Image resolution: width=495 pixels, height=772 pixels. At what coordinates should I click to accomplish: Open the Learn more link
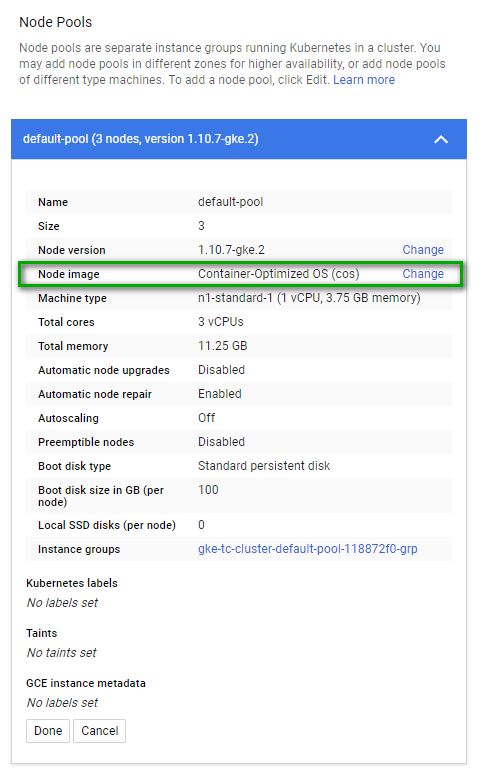[x=364, y=80]
